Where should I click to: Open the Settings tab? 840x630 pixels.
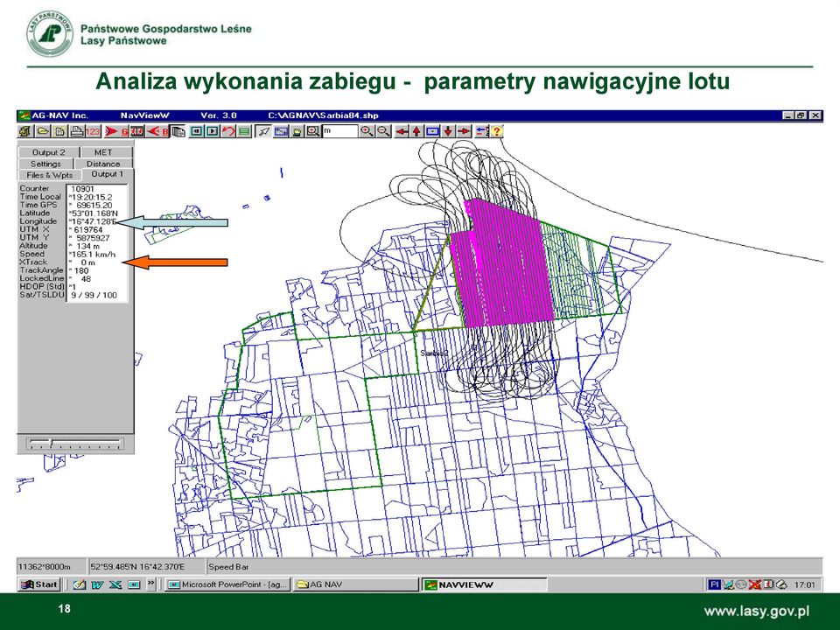click(x=45, y=164)
